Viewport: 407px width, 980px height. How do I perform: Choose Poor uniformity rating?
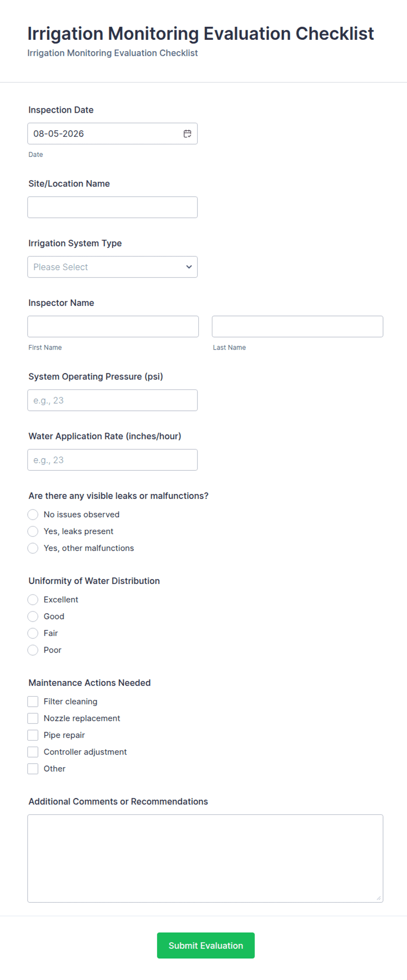click(x=33, y=650)
